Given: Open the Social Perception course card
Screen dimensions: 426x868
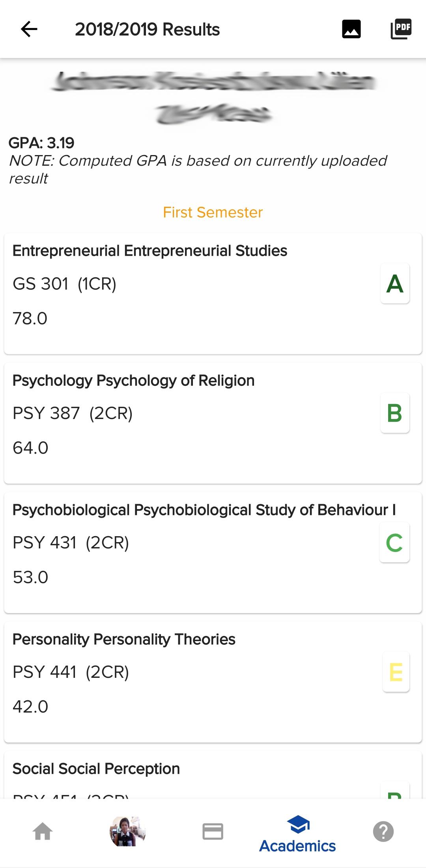Looking at the screenshot, I should (x=213, y=775).
